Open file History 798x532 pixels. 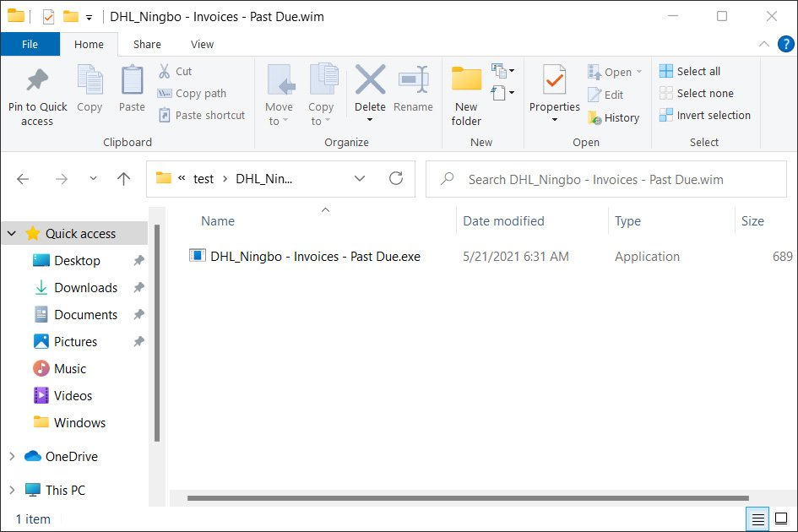coord(613,117)
